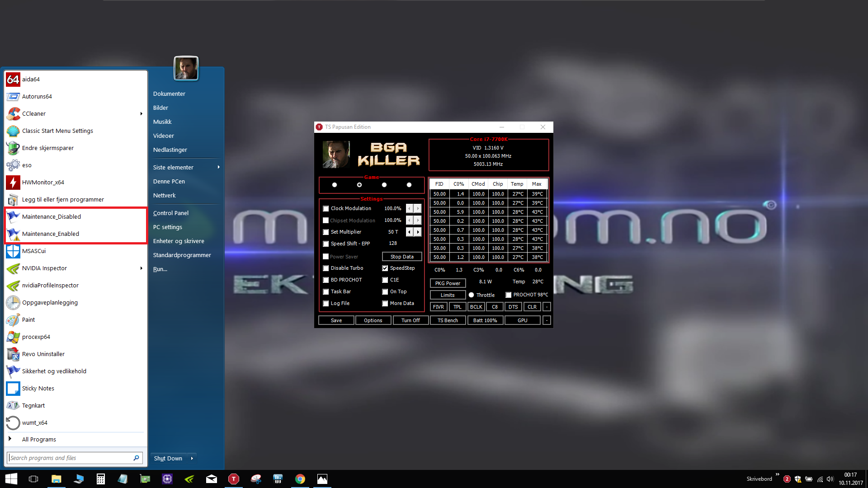Launch Revo Uninstaller
868x488 pixels.
[75, 354]
